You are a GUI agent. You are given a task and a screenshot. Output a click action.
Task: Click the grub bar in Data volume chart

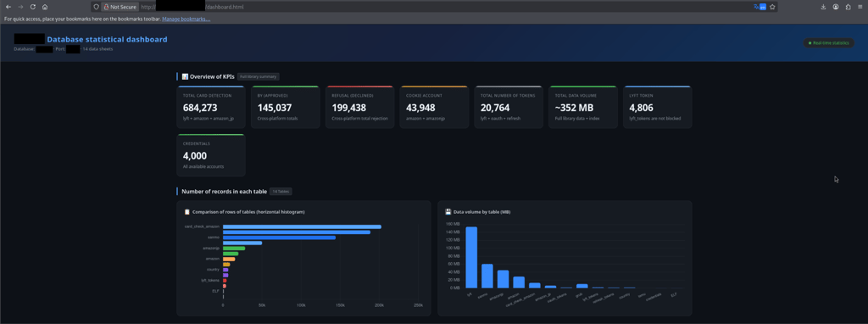(581, 286)
